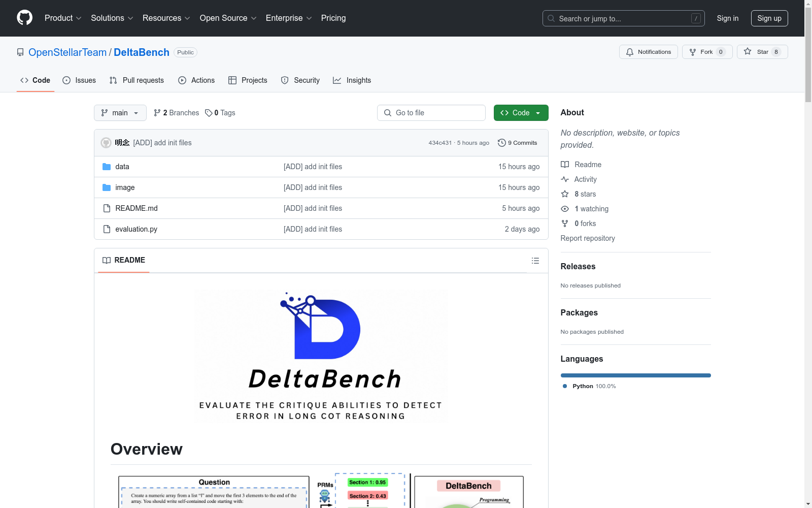This screenshot has height=508, width=812.
Task: Click the Branches fork icon
Action: pos(157,113)
